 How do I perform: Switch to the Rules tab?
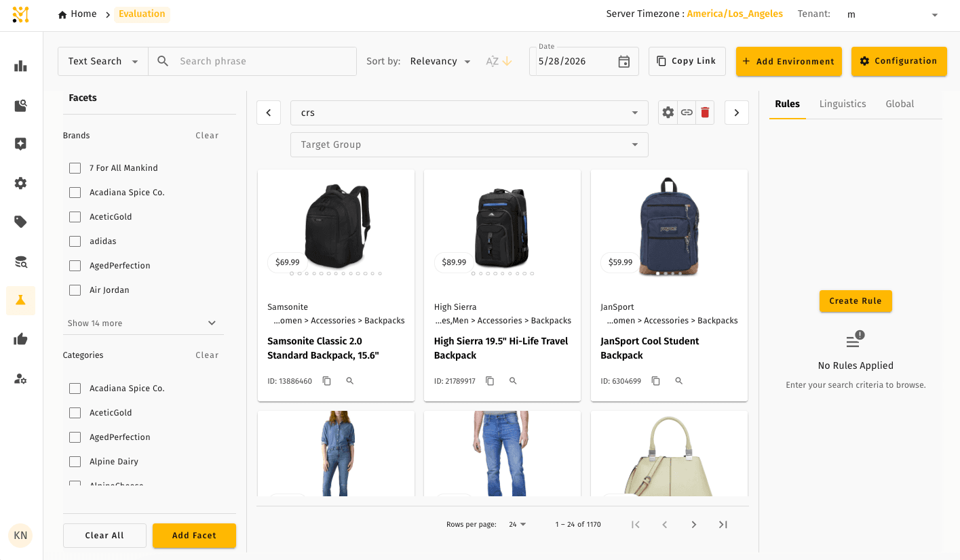(788, 104)
